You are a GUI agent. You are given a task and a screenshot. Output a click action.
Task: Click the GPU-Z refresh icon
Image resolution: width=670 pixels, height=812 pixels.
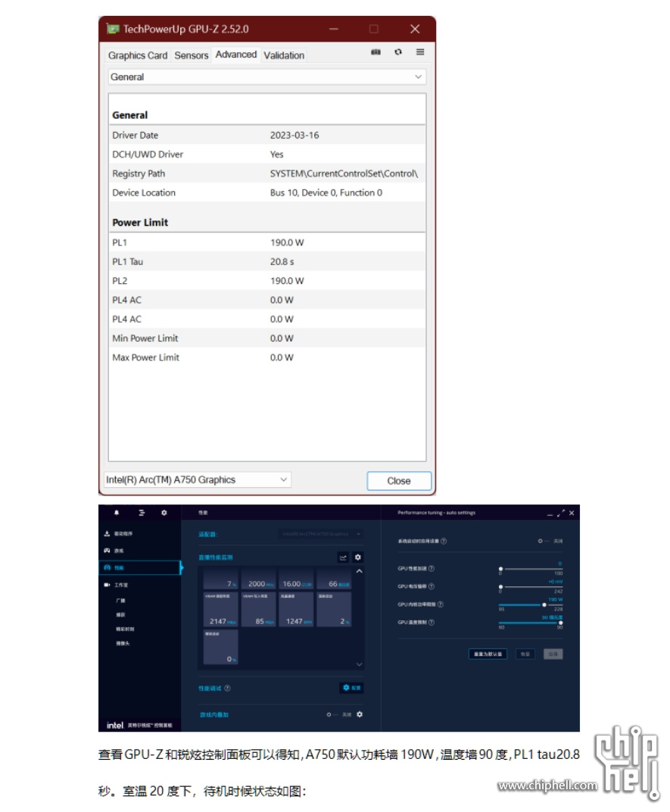coord(398,52)
